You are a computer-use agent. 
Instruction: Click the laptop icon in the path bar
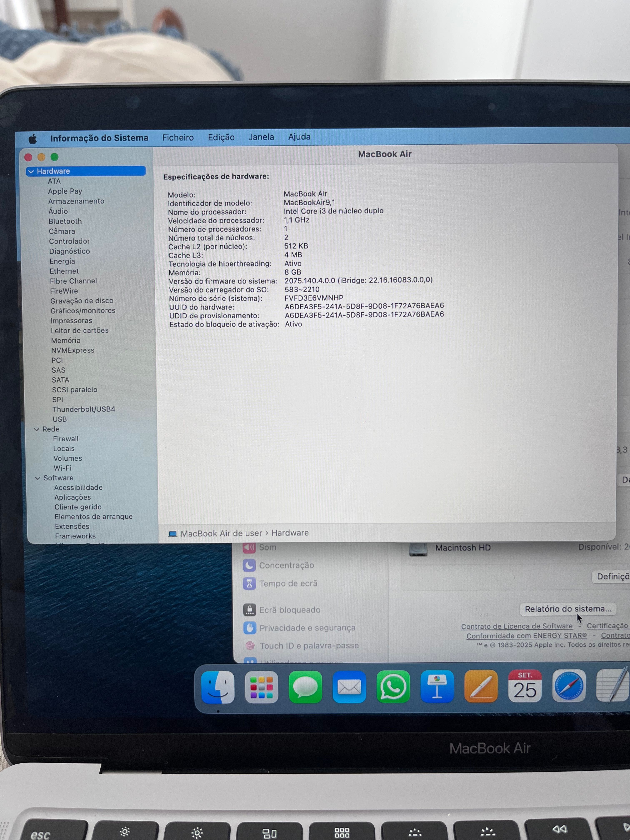(x=173, y=534)
